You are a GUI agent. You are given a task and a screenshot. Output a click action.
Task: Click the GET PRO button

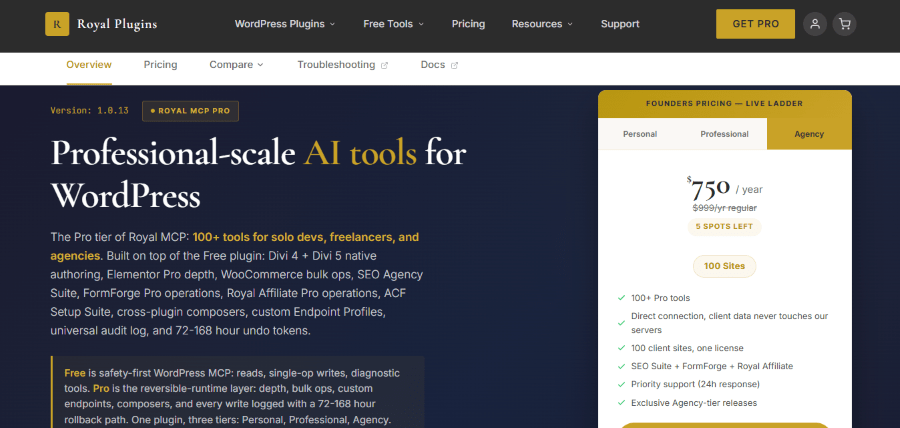(755, 24)
